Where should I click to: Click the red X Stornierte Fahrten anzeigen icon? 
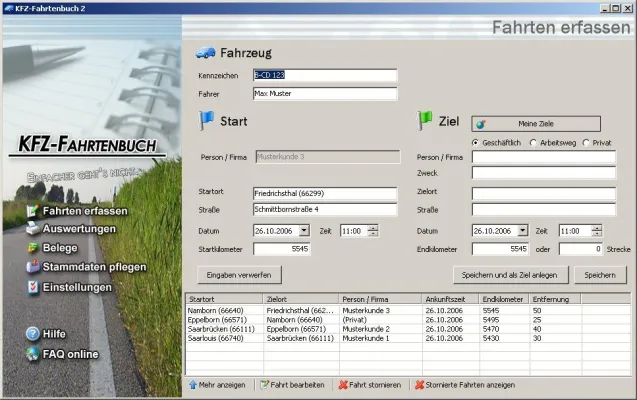[x=420, y=385]
